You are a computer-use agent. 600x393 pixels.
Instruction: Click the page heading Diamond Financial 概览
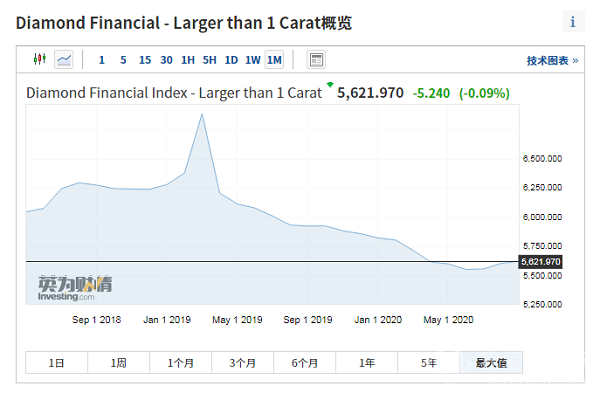(x=183, y=23)
